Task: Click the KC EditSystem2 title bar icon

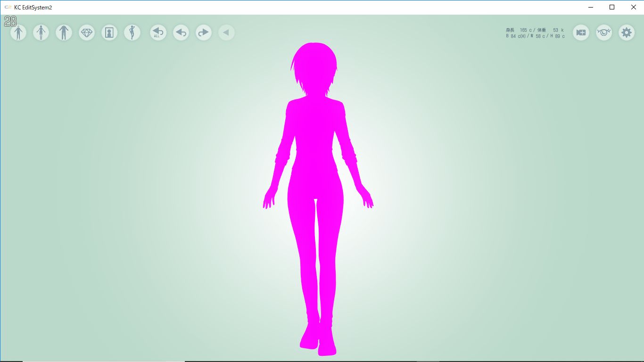Action: [x=8, y=7]
